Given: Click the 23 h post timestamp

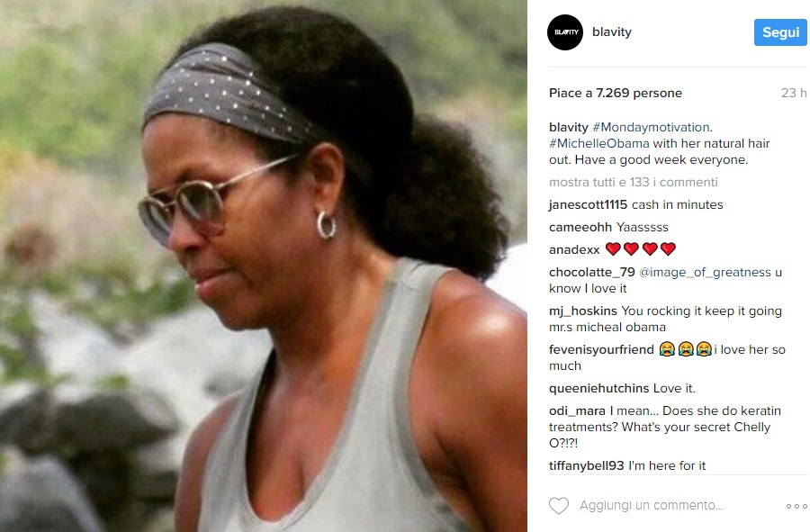Looking at the screenshot, I should (x=794, y=93).
